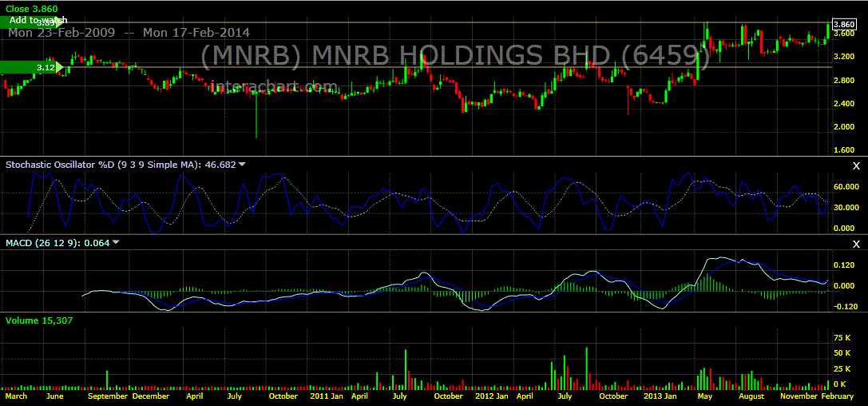The image size is (868, 406).
Task: Click the '50 K' volume axis label
Action: [x=843, y=353]
